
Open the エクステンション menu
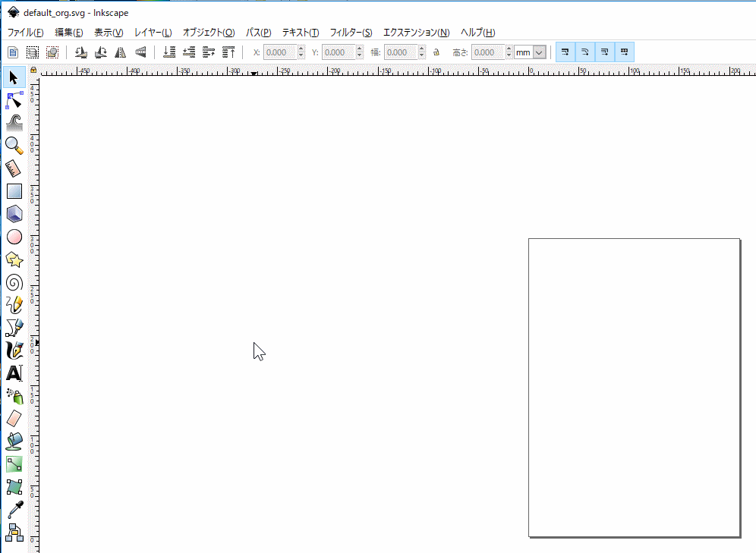416,33
